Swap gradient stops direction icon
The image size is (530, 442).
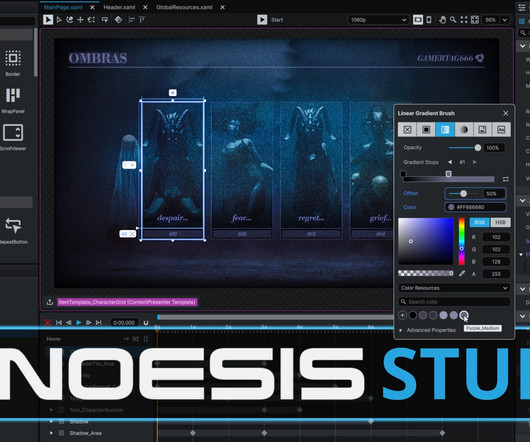click(x=506, y=179)
